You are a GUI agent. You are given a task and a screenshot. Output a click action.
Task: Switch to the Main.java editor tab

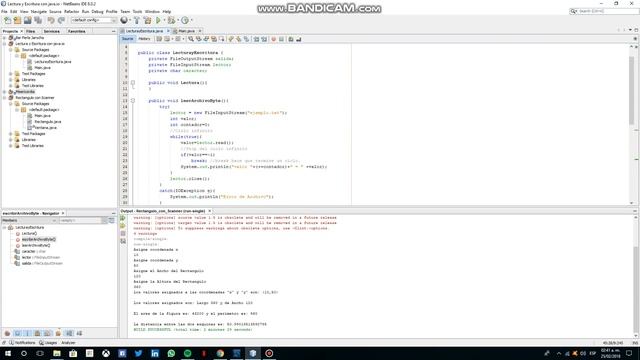[x=187, y=31]
